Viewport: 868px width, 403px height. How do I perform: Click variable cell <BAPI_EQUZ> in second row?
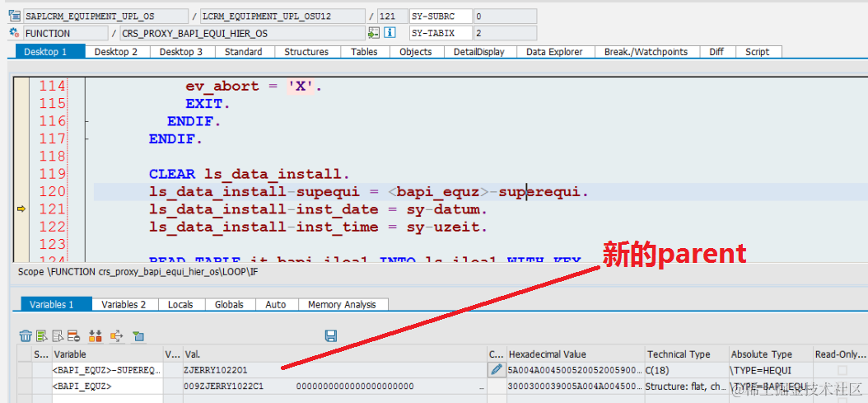[107, 386]
